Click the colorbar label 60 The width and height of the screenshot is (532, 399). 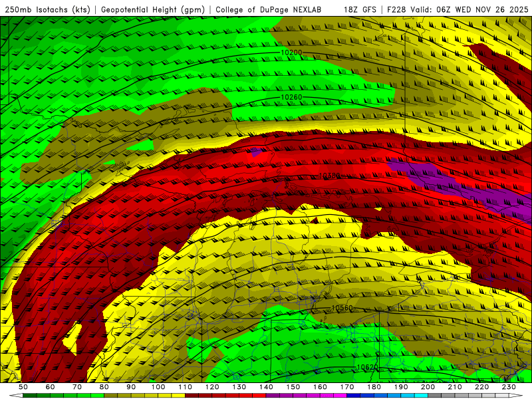click(51, 387)
